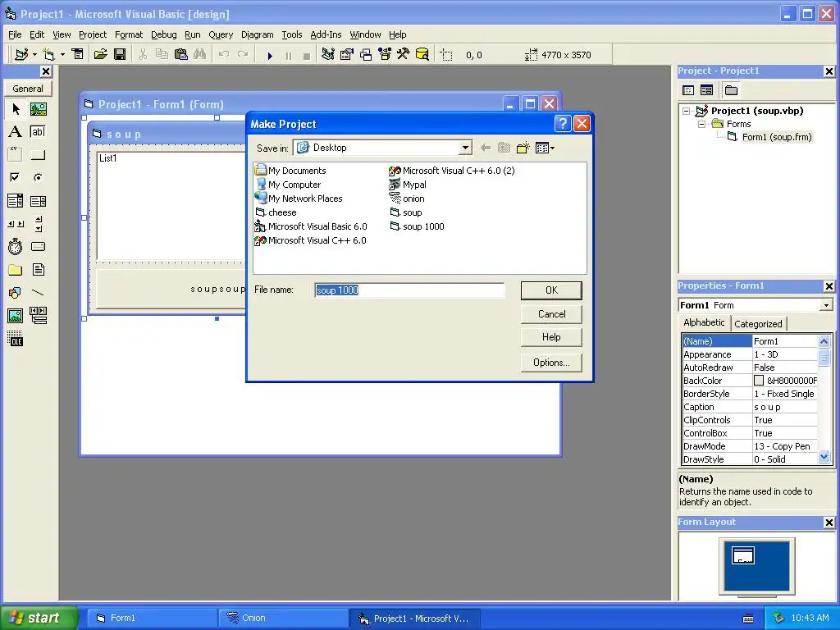Select the DirListBox tool in toolbox
840x630 pixels.
click(16, 269)
